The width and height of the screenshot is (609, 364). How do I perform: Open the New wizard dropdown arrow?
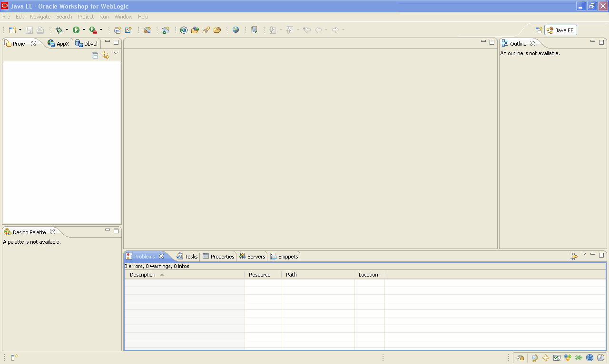[x=20, y=30]
